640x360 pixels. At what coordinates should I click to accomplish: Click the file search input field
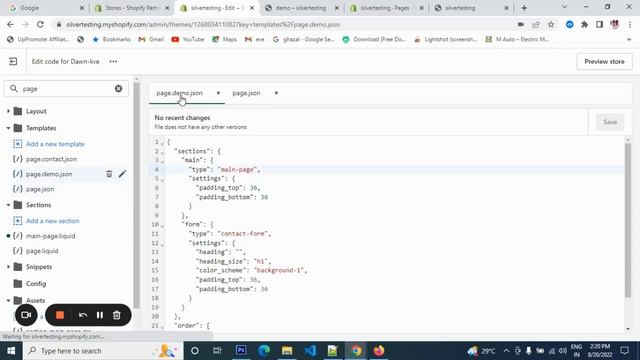click(x=67, y=89)
